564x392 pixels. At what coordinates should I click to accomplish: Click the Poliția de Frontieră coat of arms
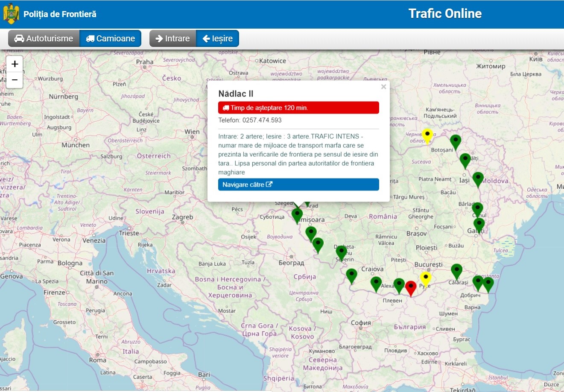pos(11,14)
